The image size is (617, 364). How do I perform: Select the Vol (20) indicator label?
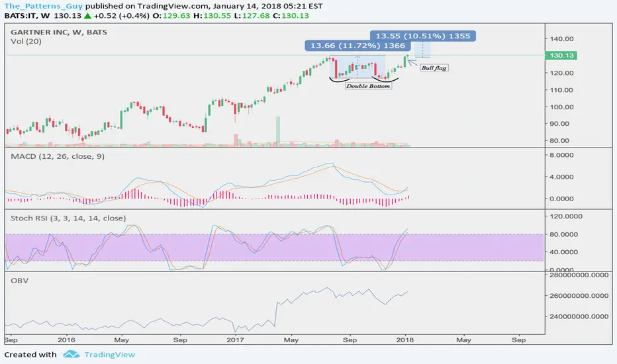26,41
